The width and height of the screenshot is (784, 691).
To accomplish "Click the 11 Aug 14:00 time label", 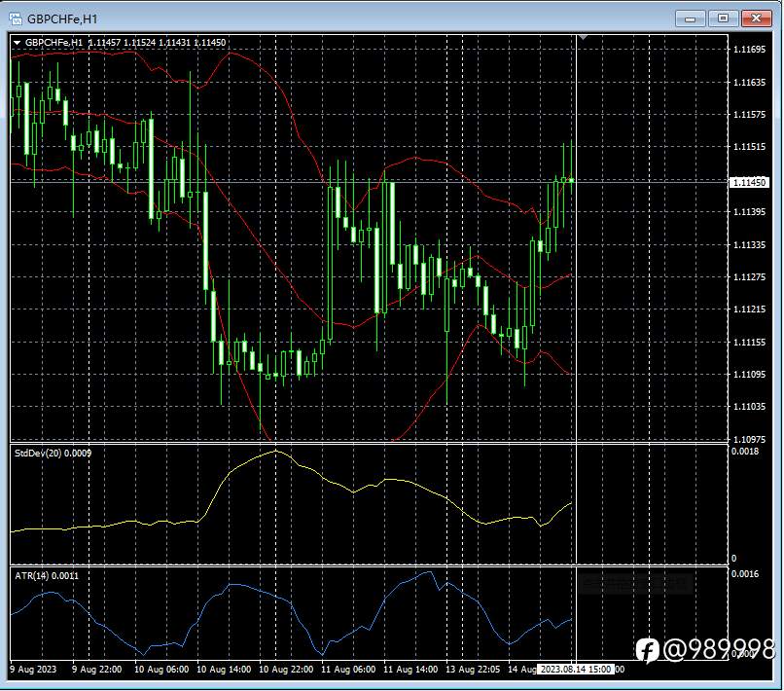I will tap(410, 670).
